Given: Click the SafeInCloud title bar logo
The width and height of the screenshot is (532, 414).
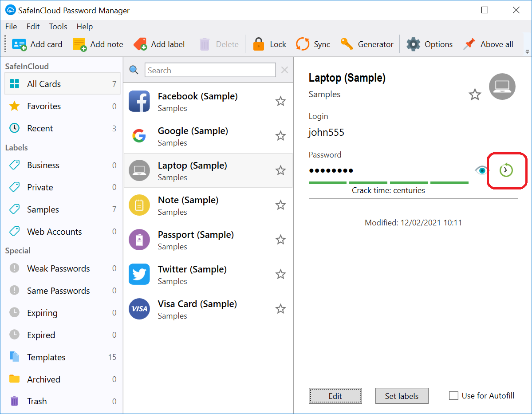Looking at the screenshot, I should (11, 10).
